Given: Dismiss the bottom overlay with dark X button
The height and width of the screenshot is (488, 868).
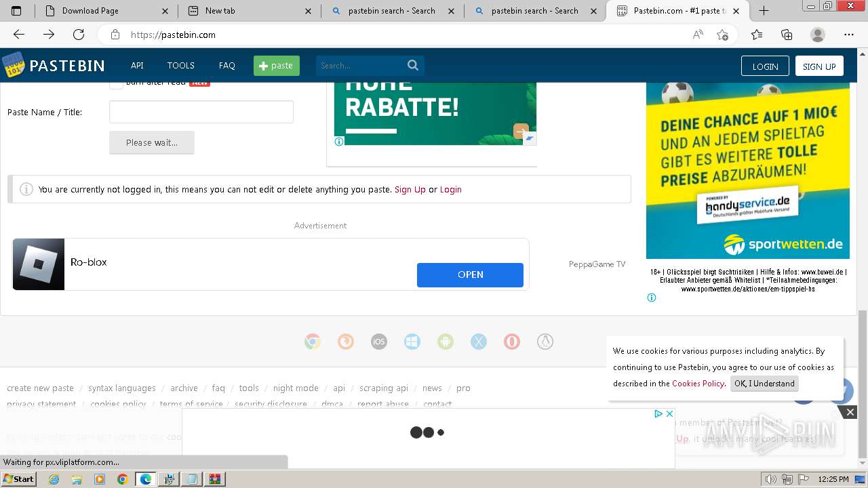Looking at the screenshot, I should coord(850,411).
